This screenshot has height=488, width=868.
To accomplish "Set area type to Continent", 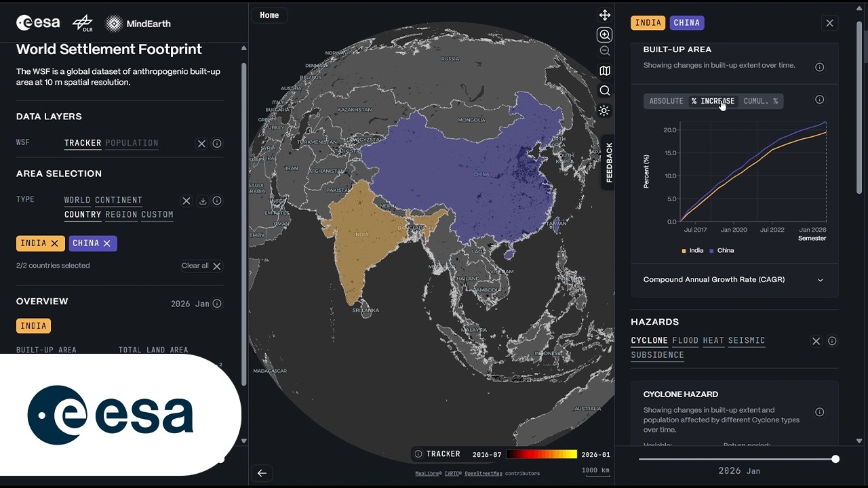I will 119,200.
